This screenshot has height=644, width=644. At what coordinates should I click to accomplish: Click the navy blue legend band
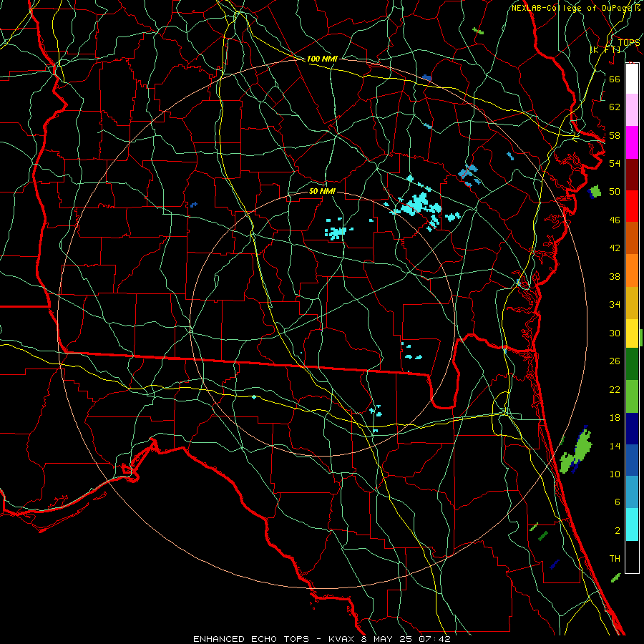click(632, 429)
